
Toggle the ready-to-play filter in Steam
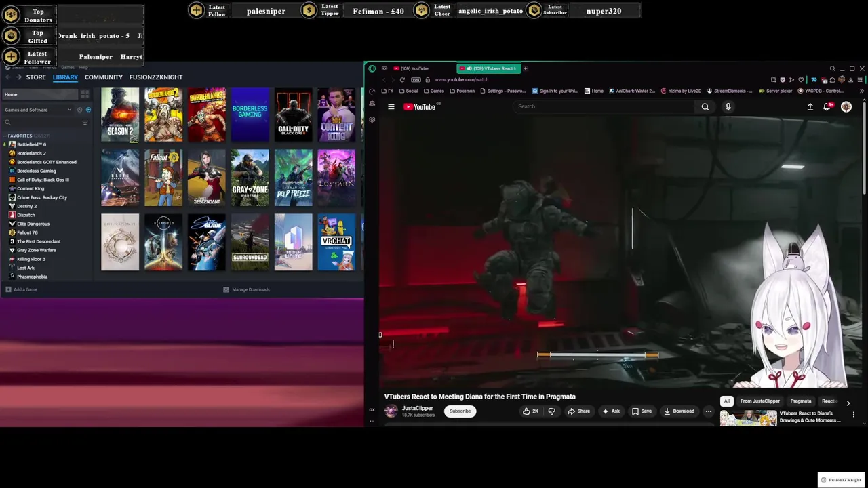88,110
